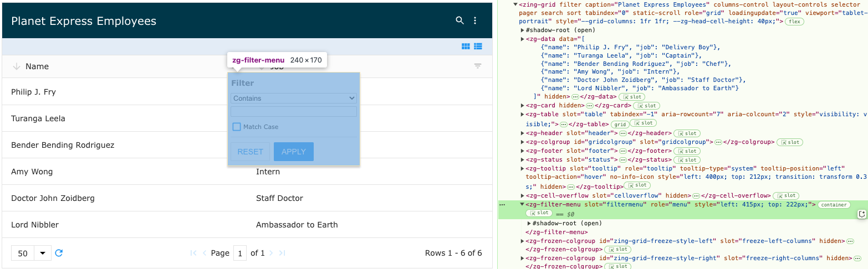Sort by the Name column arrow
Image resolution: width=868 pixels, height=269 pixels.
[x=16, y=66]
